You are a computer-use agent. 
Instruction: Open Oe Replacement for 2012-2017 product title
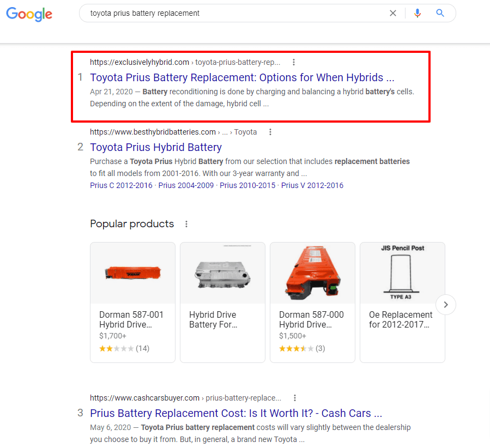[x=401, y=319]
